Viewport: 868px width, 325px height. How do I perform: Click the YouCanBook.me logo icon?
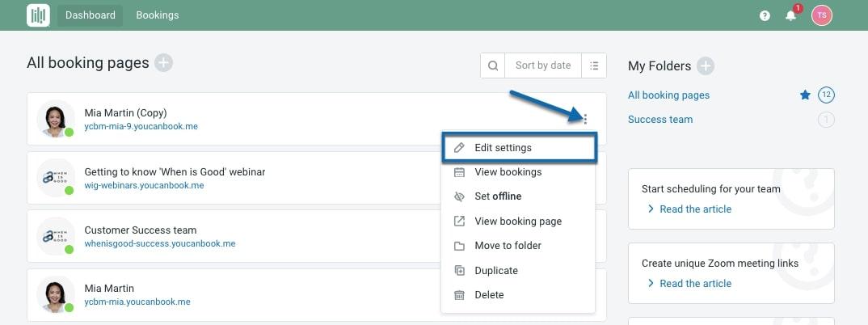(x=38, y=15)
